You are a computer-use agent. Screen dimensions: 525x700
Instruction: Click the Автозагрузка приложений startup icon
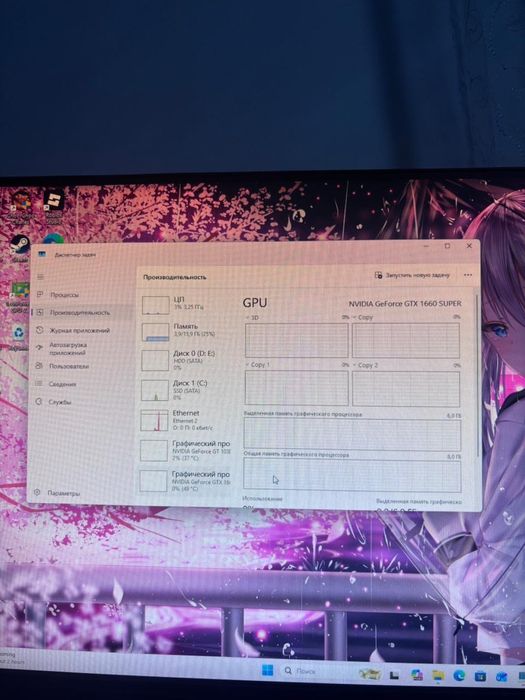pyautogui.click(x=40, y=347)
